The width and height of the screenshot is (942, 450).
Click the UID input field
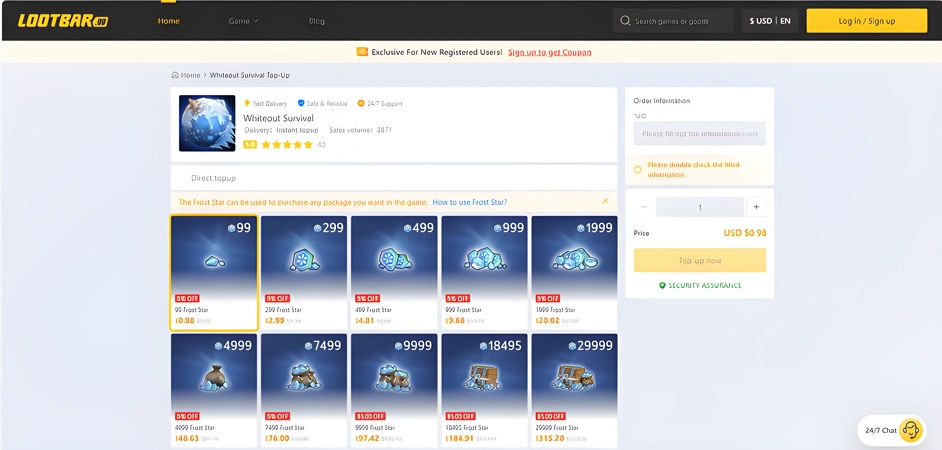[699, 133]
